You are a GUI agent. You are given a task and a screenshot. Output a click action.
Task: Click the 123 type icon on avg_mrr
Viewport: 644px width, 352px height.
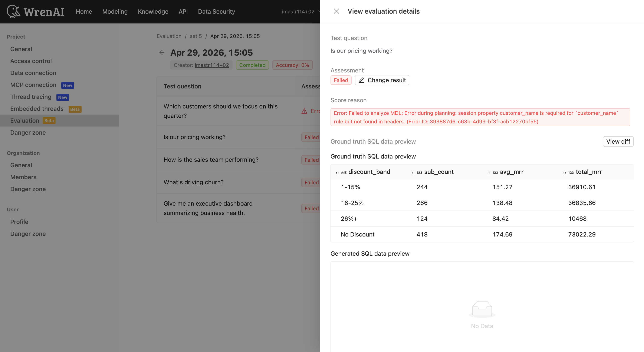[x=495, y=173]
